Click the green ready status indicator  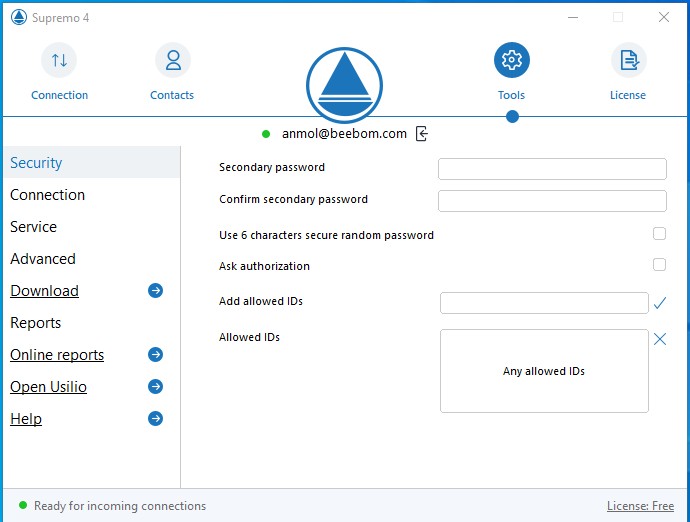coord(23,505)
